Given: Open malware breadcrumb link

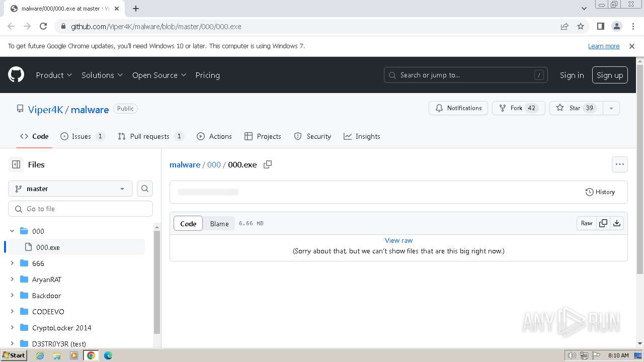Looking at the screenshot, I should pyautogui.click(x=185, y=164).
